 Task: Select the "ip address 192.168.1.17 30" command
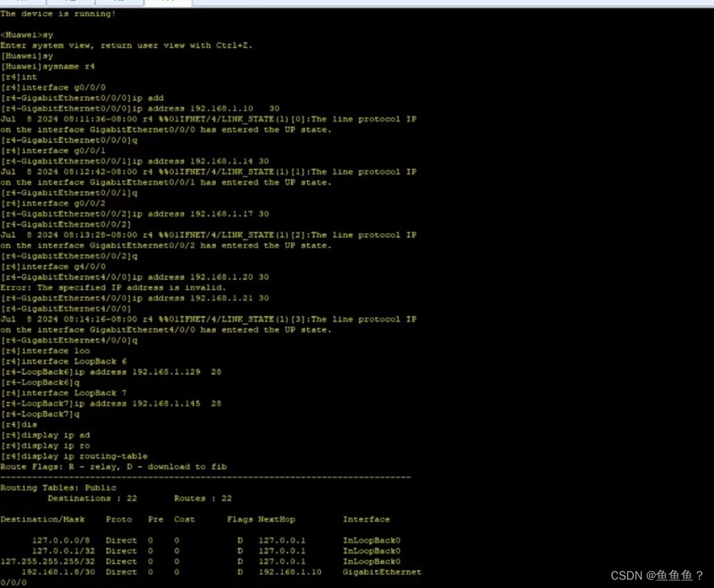click(x=201, y=214)
